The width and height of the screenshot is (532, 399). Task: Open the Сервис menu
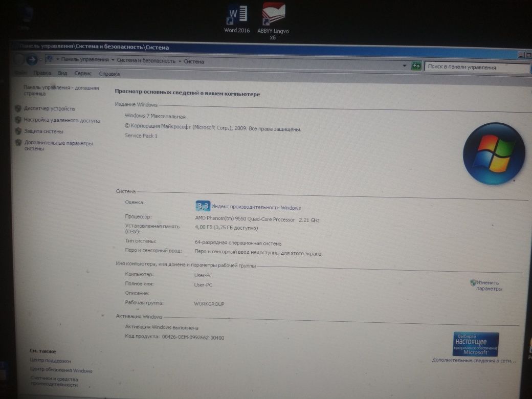click(x=83, y=73)
